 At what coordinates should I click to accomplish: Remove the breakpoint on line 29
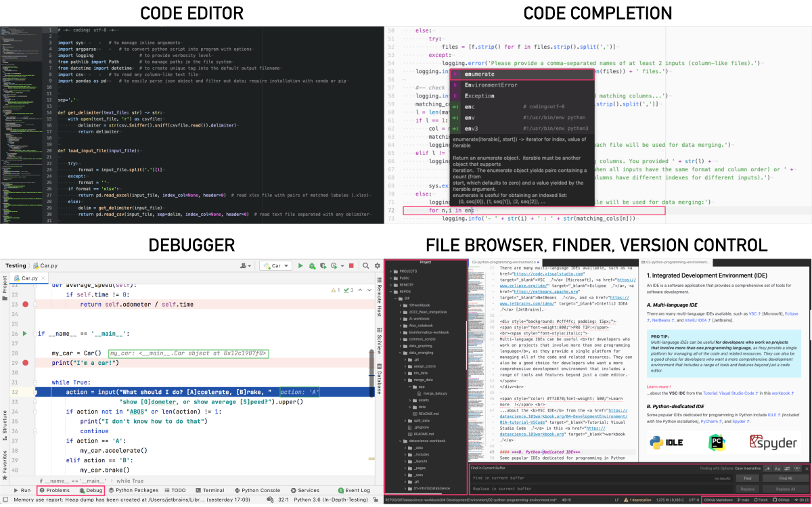click(x=26, y=363)
